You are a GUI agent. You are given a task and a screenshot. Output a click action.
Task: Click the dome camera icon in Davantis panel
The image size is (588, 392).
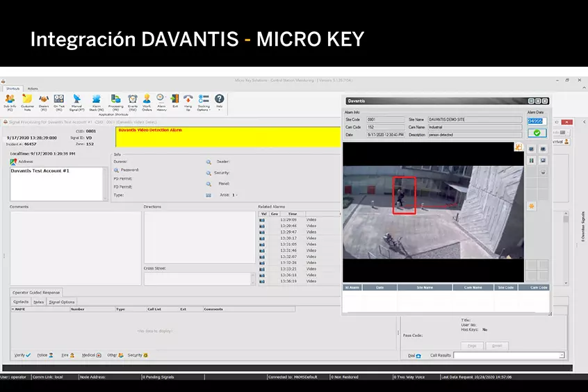[543, 172]
